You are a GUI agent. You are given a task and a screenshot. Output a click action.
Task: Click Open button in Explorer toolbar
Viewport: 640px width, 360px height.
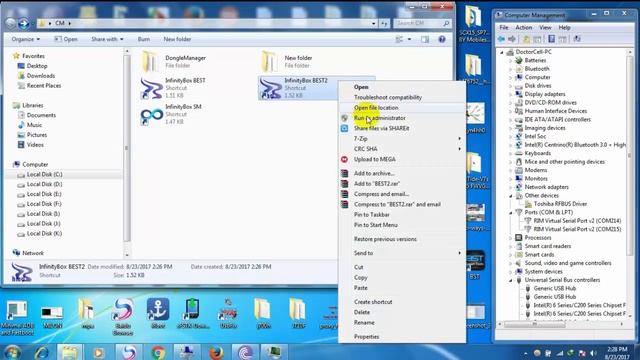66,39
